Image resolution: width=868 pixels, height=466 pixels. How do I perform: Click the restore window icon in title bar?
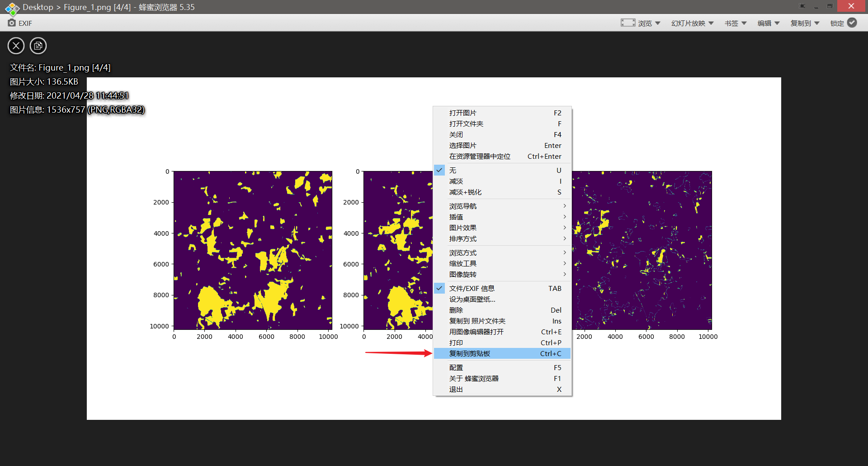pos(830,6)
